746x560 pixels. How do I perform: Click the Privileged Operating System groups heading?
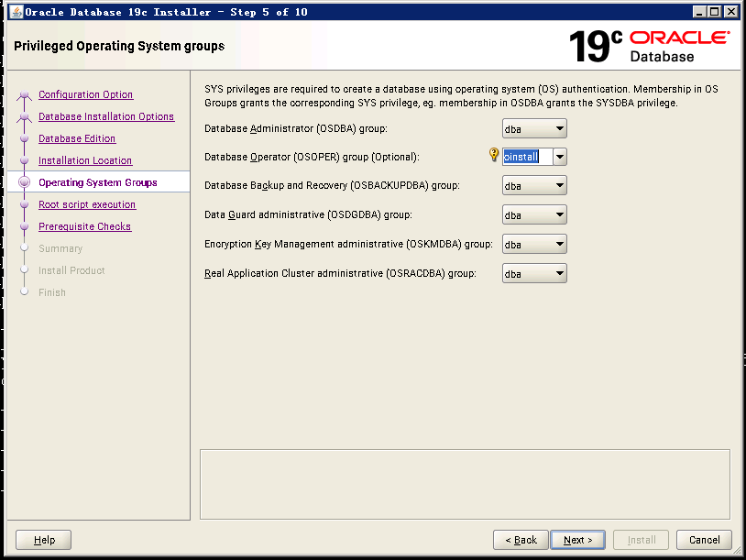coord(119,46)
